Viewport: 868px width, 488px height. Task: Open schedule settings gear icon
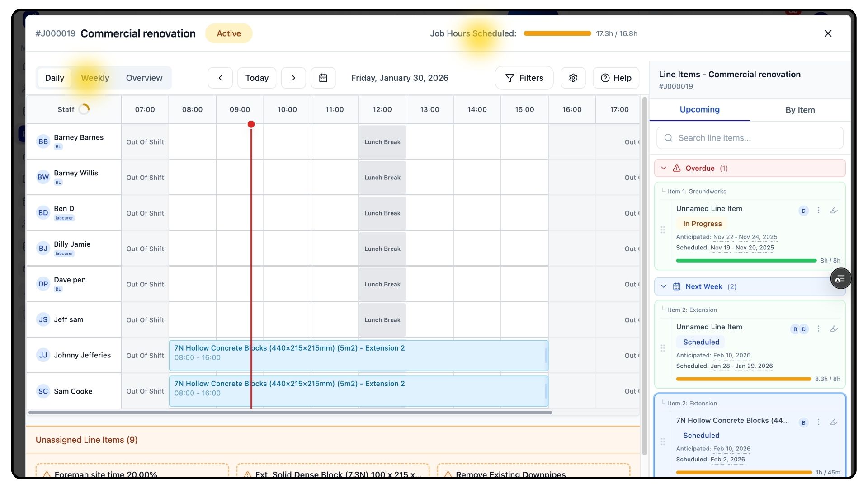click(573, 78)
